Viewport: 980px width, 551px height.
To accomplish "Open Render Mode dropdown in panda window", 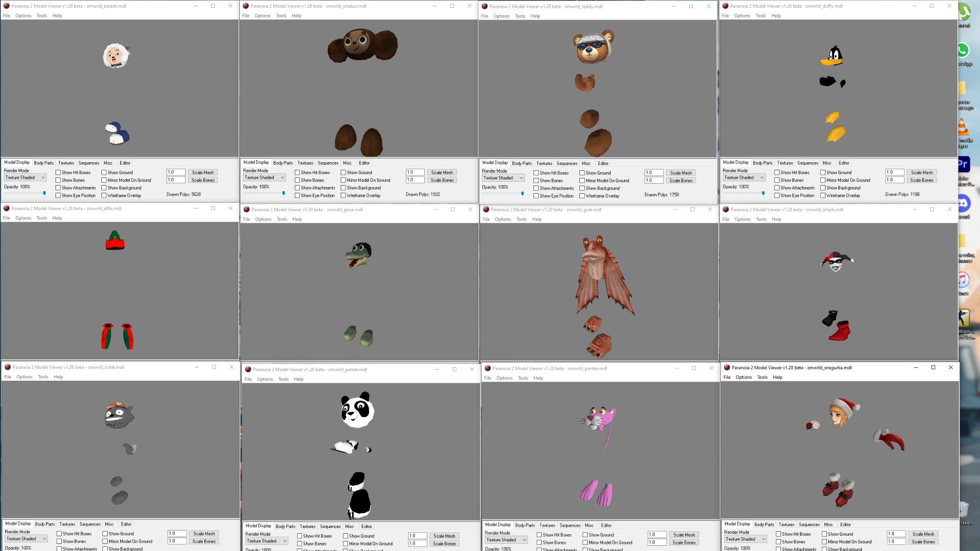I will coord(267,541).
